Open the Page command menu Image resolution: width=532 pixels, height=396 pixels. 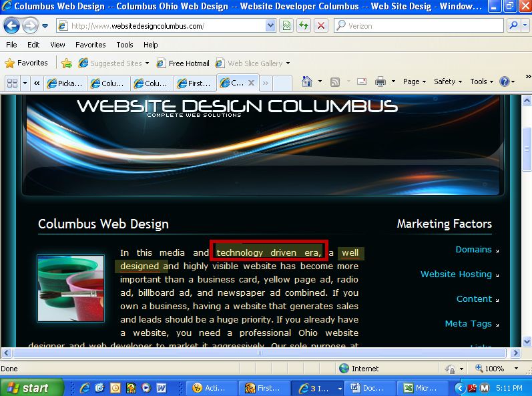(415, 81)
